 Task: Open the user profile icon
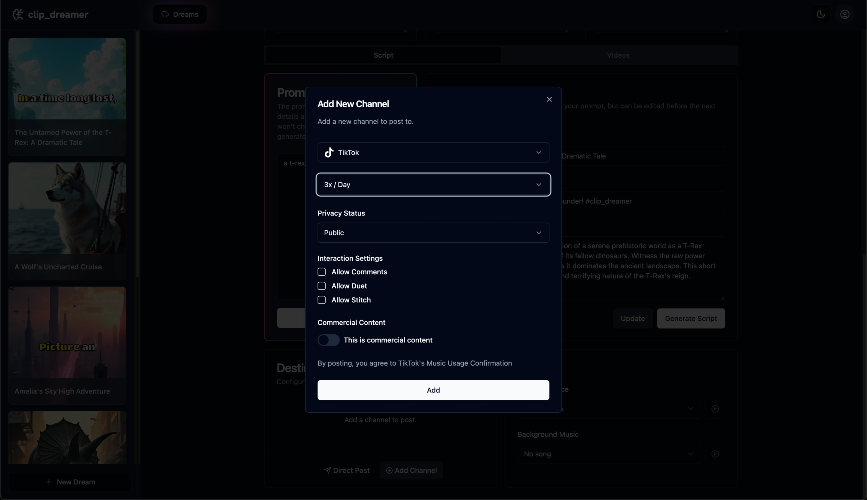(845, 14)
